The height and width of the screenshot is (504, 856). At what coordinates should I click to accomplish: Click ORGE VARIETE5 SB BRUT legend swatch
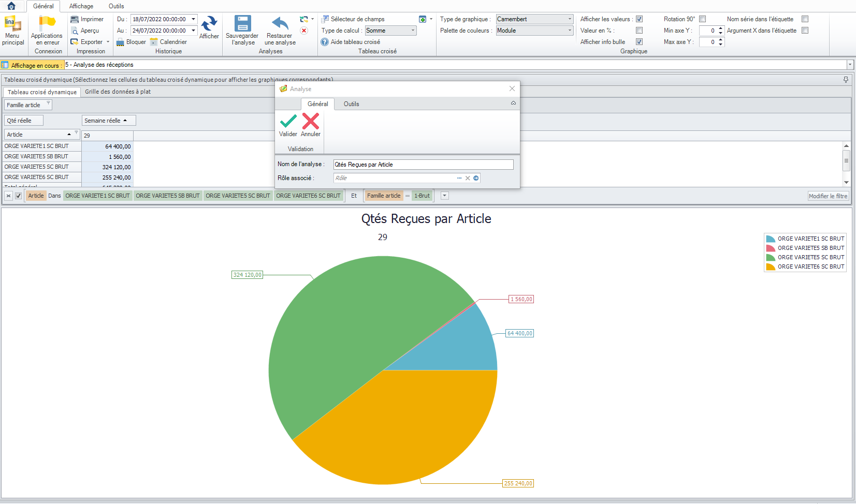[771, 248]
